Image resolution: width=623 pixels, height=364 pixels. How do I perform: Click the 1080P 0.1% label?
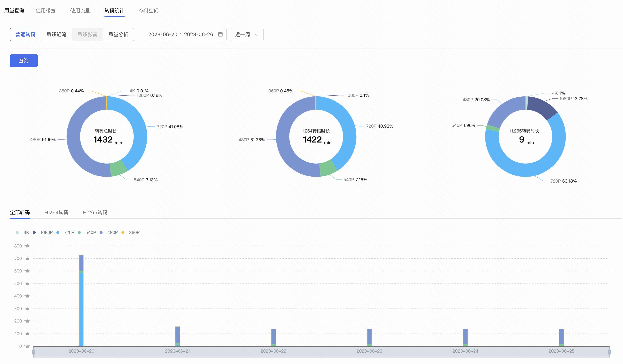(x=357, y=95)
